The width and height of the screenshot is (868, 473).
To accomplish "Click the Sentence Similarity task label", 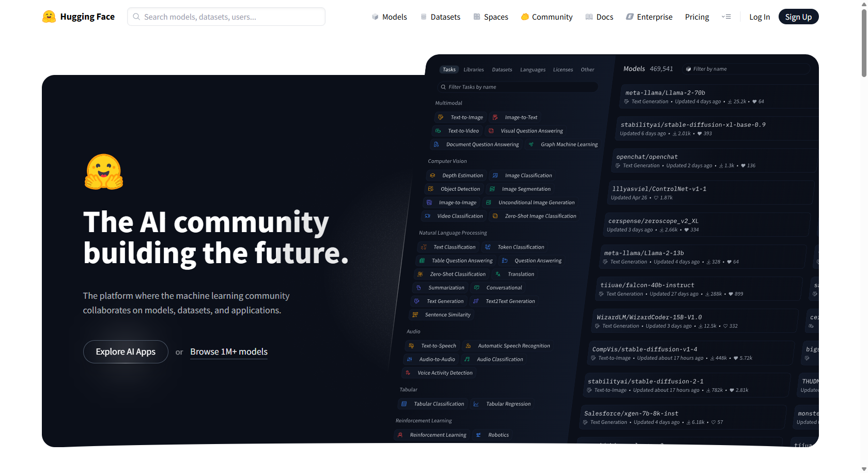I will coord(448,315).
